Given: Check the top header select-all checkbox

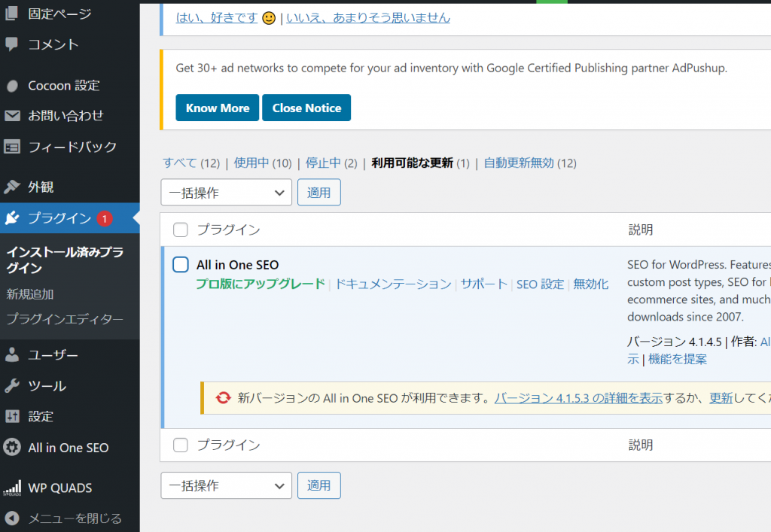Looking at the screenshot, I should pyautogui.click(x=181, y=230).
